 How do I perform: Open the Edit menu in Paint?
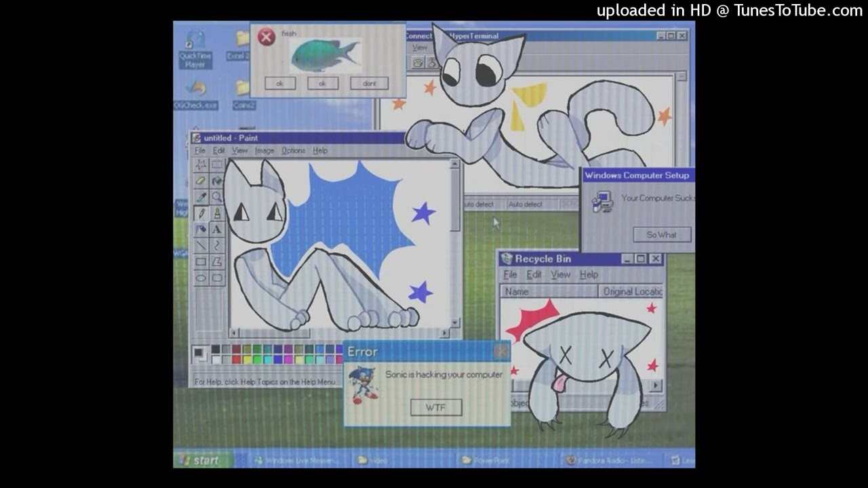(x=218, y=150)
